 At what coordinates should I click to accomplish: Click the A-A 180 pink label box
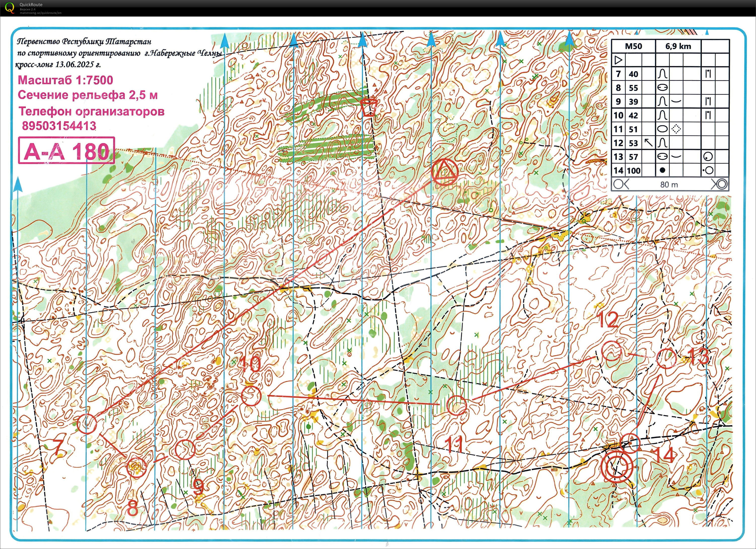(66, 151)
